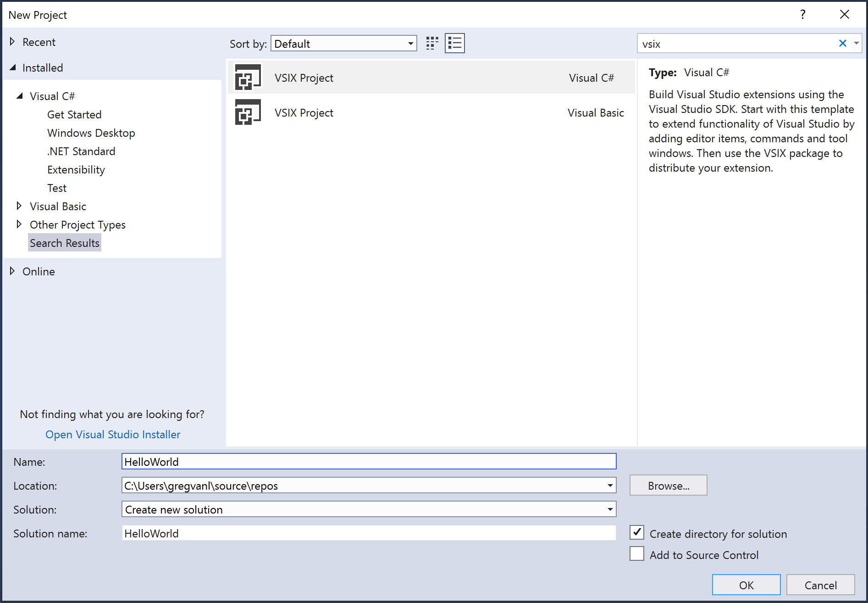Click the vsix search input field
The height and width of the screenshot is (603, 868).
pyautogui.click(x=737, y=44)
